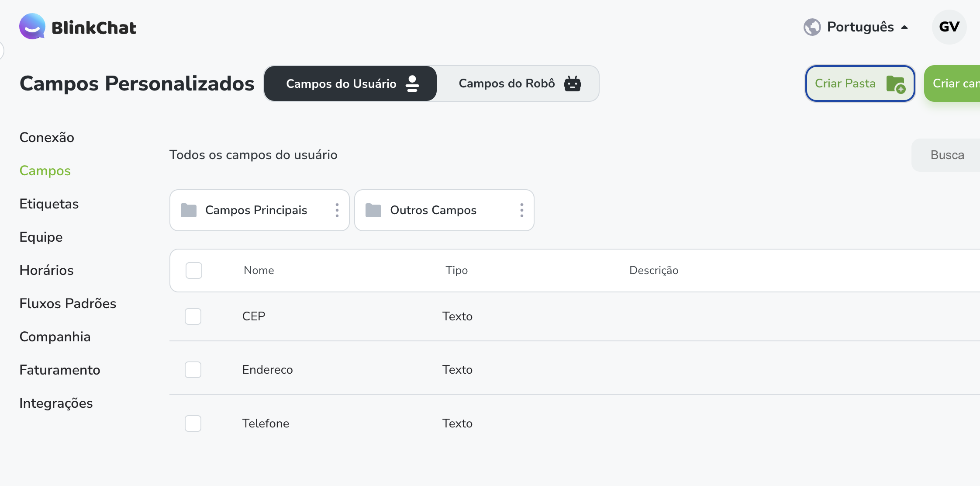Tick the Endereco row checkbox
Viewport: 980px width, 486px height.
[193, 370]
